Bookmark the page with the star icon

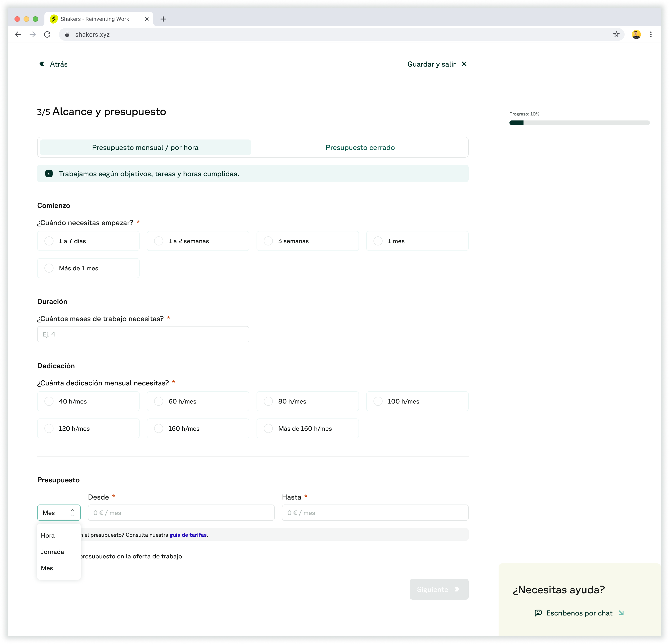616,34
